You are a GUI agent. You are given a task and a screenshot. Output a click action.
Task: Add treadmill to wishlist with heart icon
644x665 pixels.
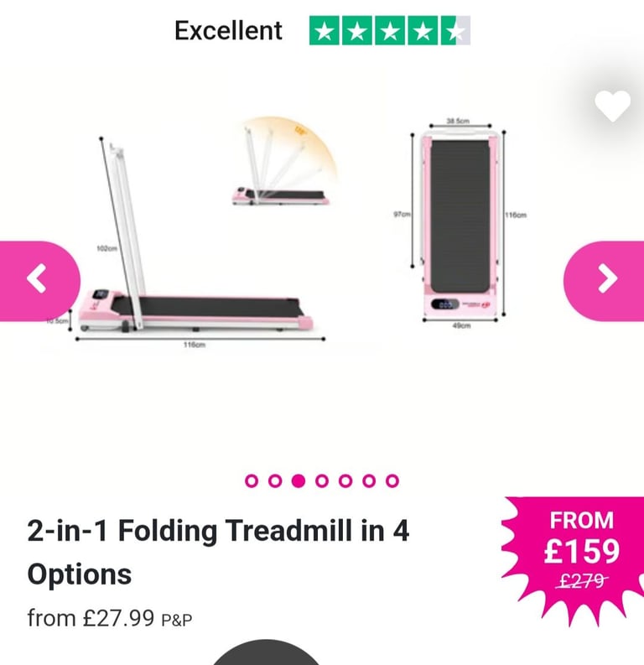612,106
